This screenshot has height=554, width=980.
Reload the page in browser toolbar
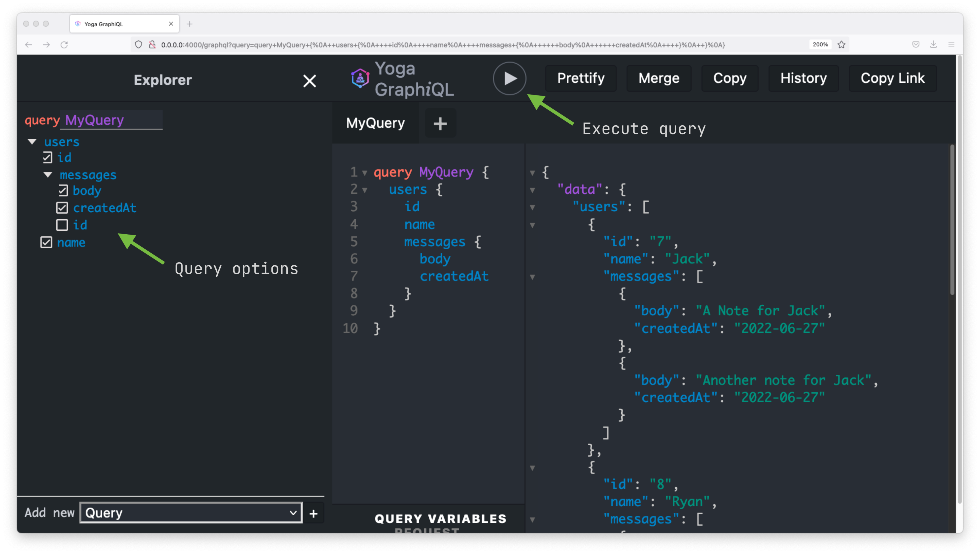click(x=64, y=45)
